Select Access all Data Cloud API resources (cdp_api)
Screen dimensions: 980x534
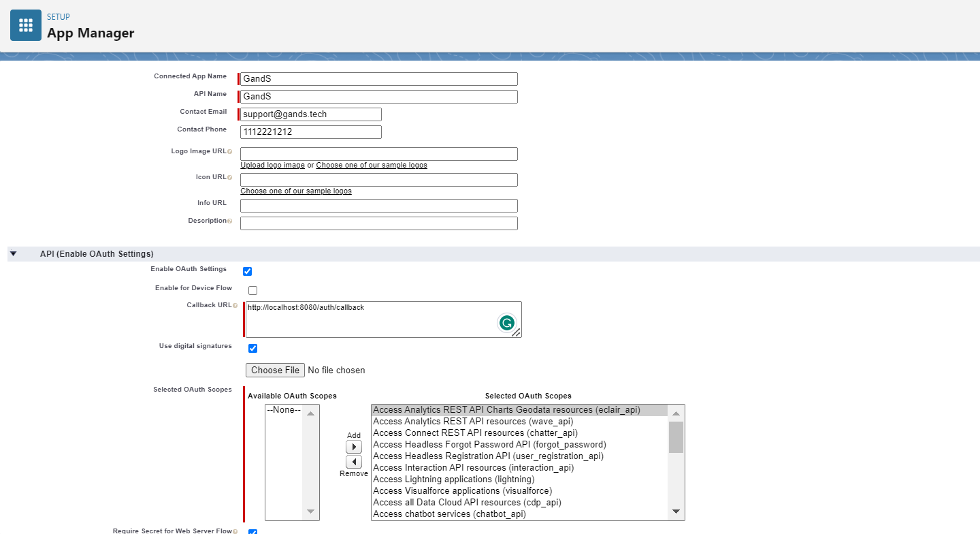520,503
